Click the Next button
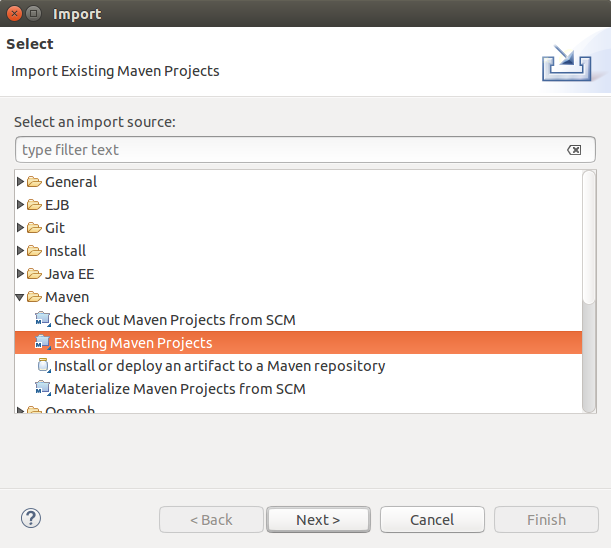This screenshot has height=548, width=611. (318, 520)
